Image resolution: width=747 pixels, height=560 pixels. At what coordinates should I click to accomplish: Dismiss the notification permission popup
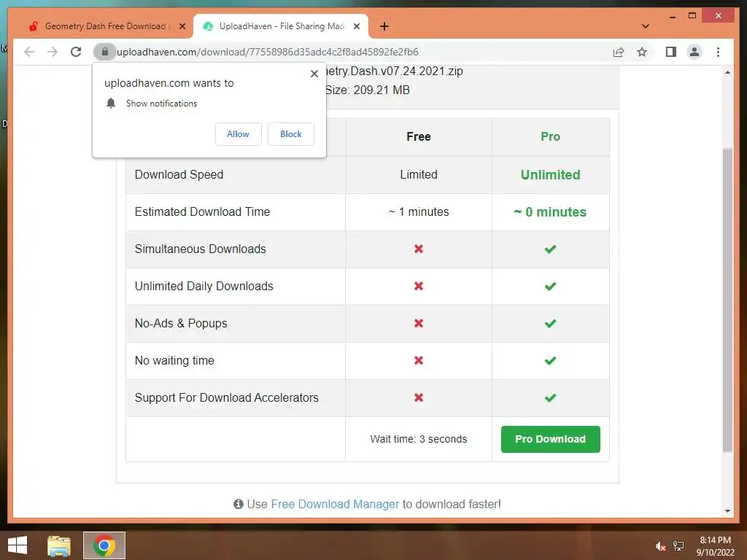[x=314, y=74]
